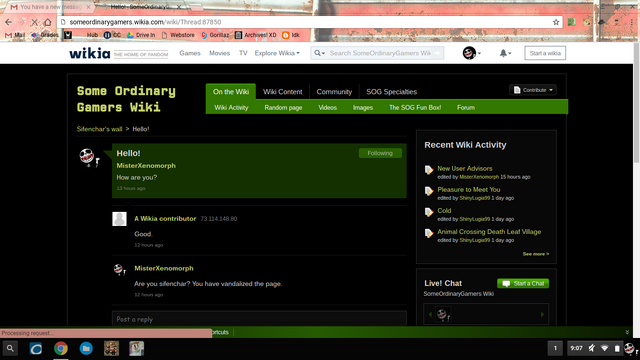Screen dimensions: 640x360
Task: Select the Community tab
Action: [334, 91]
